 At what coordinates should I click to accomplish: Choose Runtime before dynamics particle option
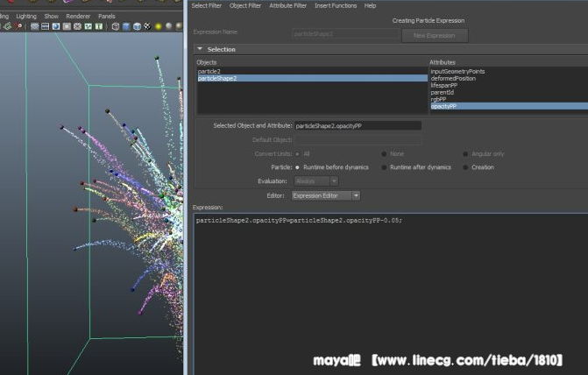pyautogui.click(x=297, y=167)
